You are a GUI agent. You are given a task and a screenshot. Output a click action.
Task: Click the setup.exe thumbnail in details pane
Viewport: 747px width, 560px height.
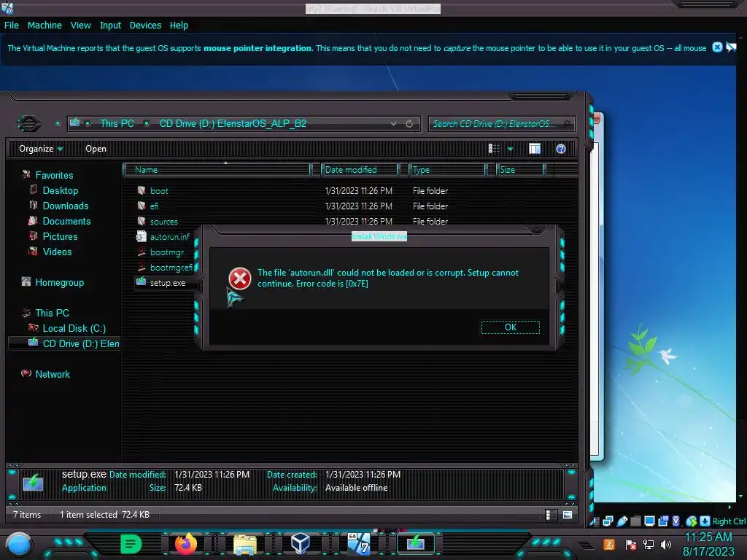tap(33, 483)
